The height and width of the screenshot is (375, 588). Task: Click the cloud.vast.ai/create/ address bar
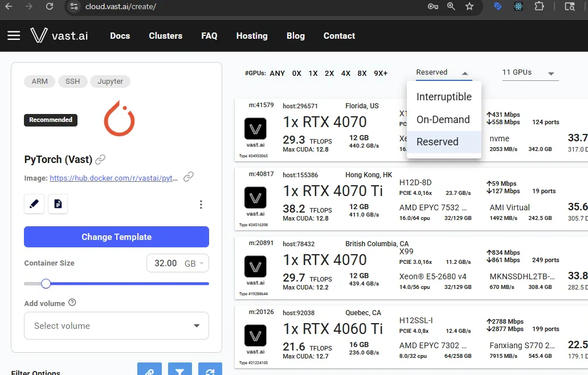[x=121, y=7]
